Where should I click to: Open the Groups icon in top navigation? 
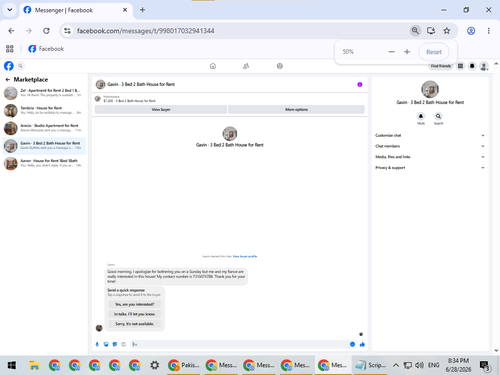pyautogui.click(x=280, y=66)
